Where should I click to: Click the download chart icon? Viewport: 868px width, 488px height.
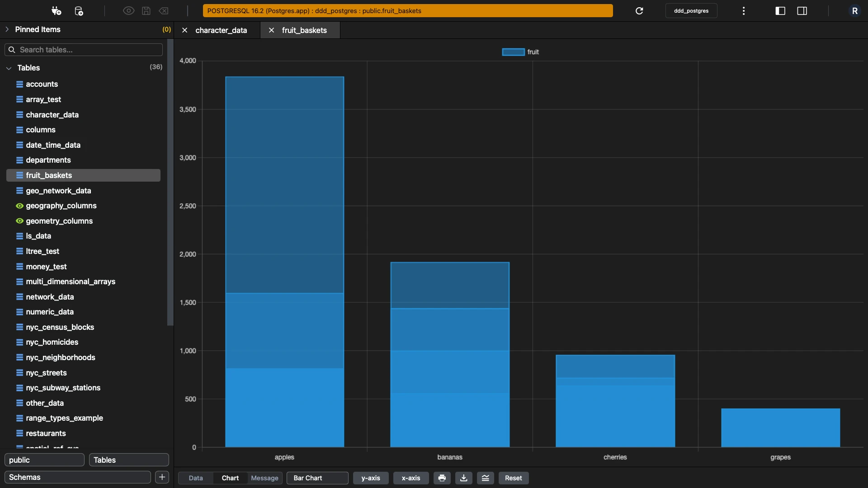coord(464,478)
